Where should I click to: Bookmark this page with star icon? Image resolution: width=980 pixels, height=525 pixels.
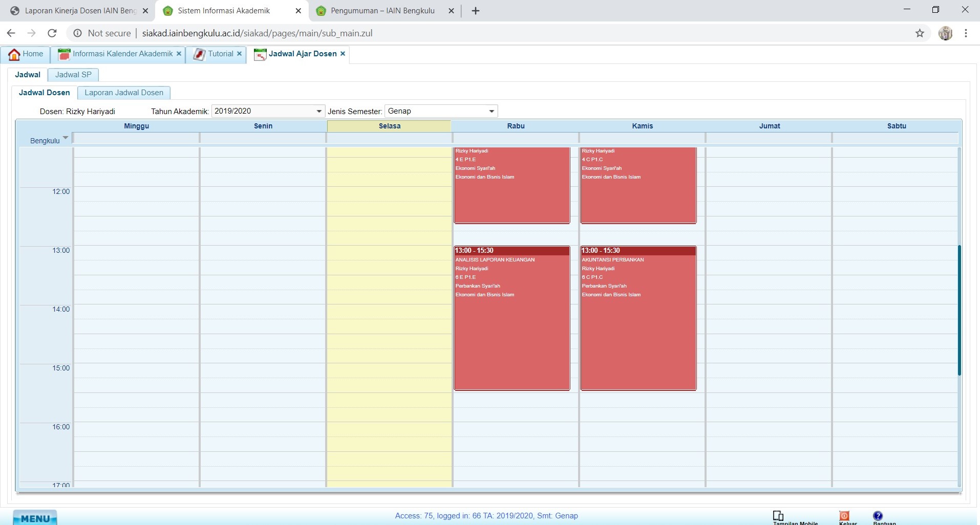click(x=920, y=33)
